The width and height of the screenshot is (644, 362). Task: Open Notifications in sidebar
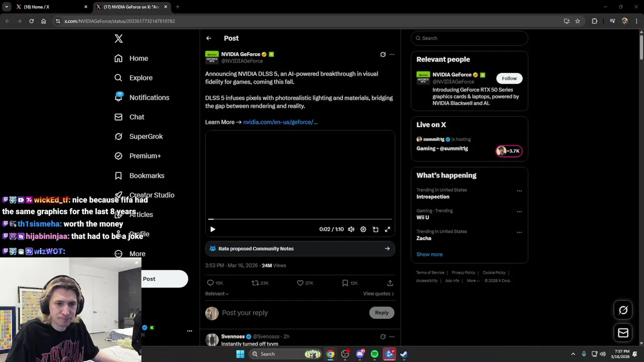142,98
